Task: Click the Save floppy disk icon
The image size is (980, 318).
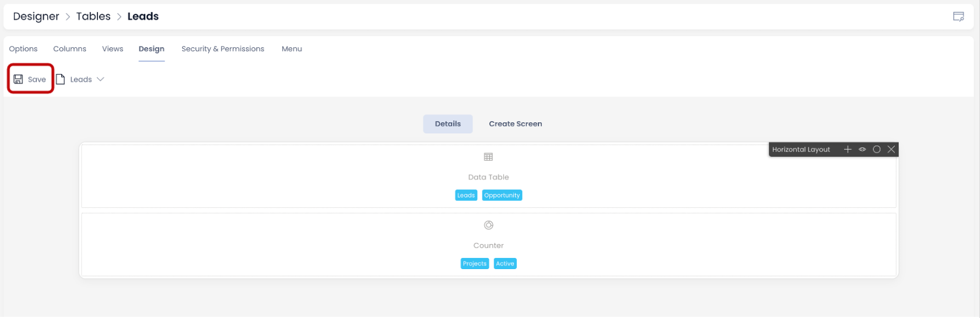Action: [x=18, y=79]
